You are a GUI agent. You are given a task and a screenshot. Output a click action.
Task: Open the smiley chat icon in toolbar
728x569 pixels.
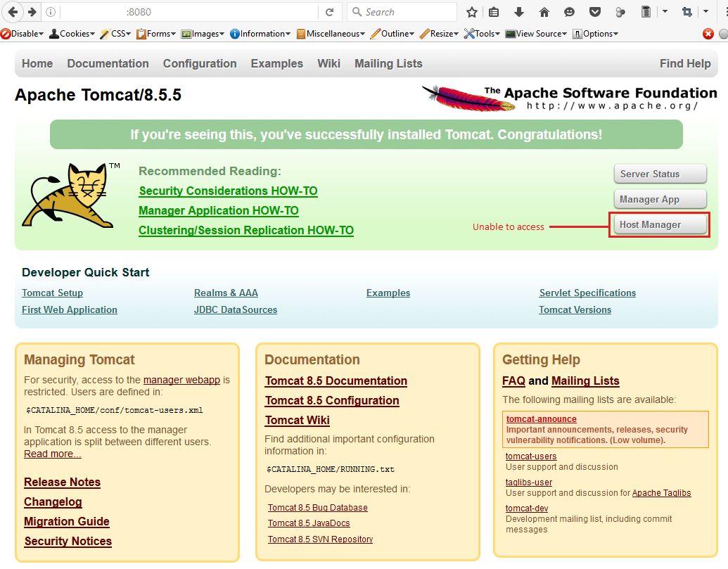(569, 12)
